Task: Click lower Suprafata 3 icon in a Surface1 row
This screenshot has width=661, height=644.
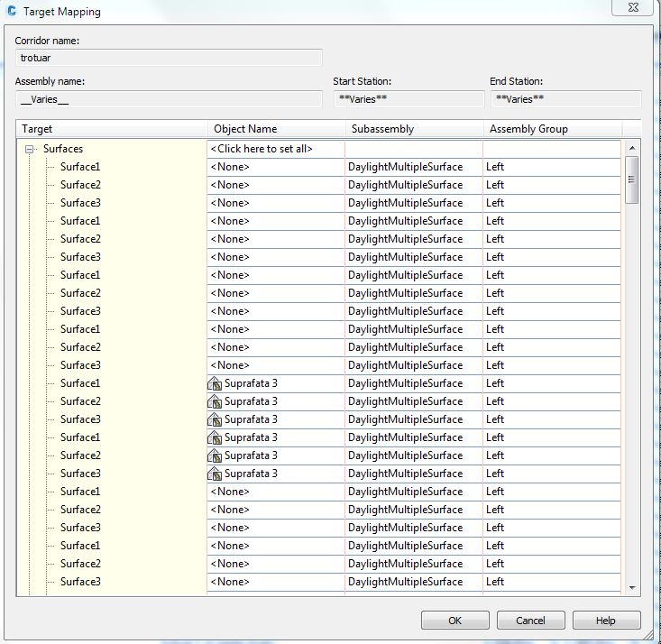Action: [x=215, y=437]
